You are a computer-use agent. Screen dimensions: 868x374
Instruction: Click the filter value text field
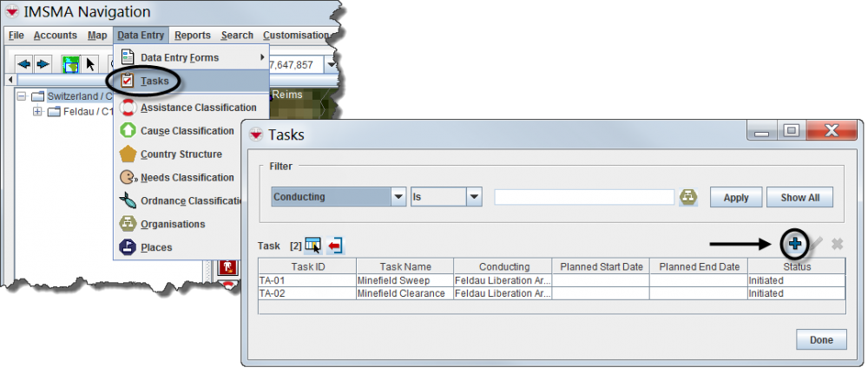[584, 197]
